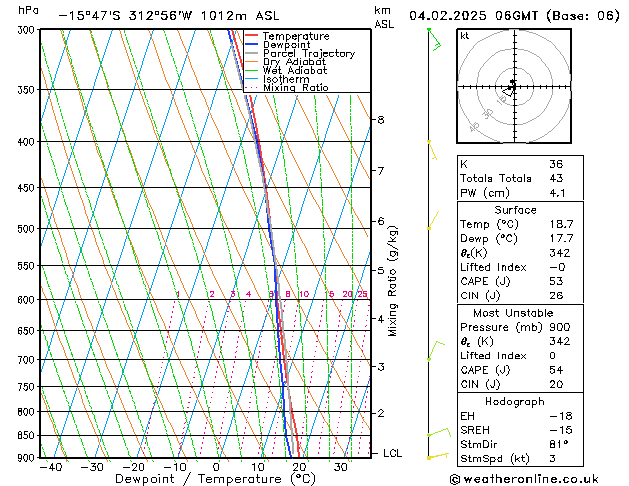Click the 'Dewpoint / Temperature (°C)' axis title
The height and width of the screenshot is (486, 629).
click(215, 479)
